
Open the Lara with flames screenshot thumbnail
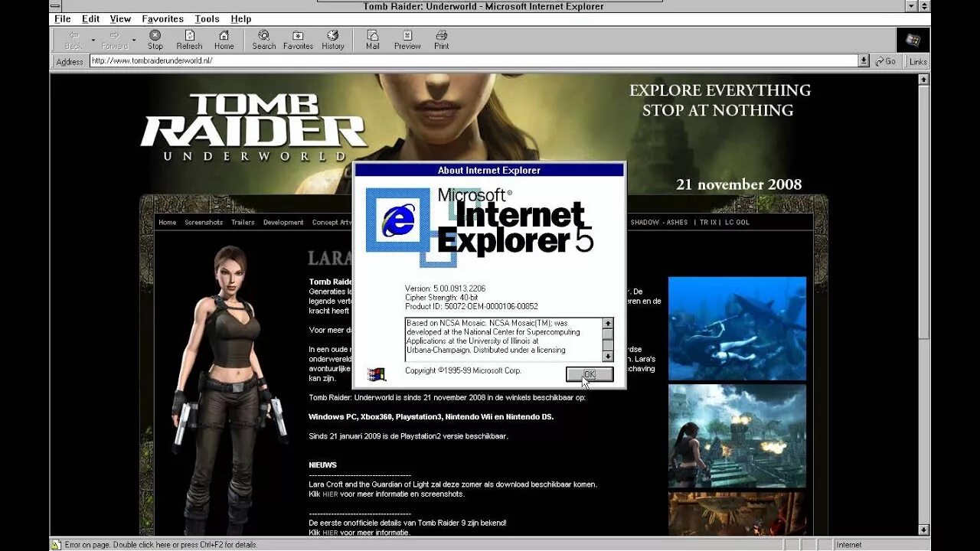737,436
